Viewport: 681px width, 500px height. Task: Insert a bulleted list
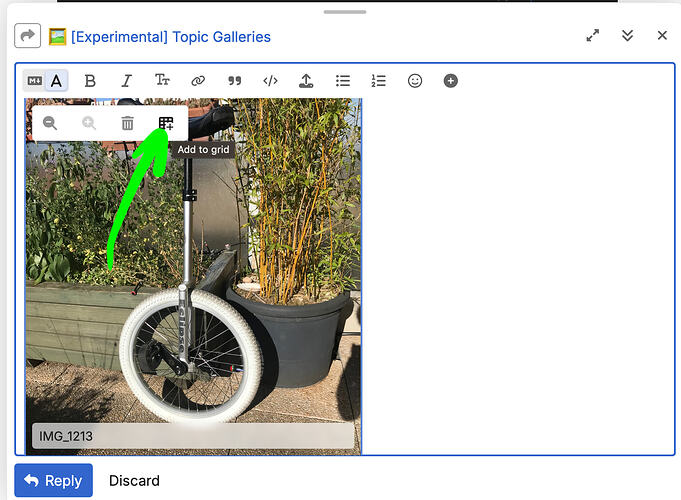pos(343,81)
